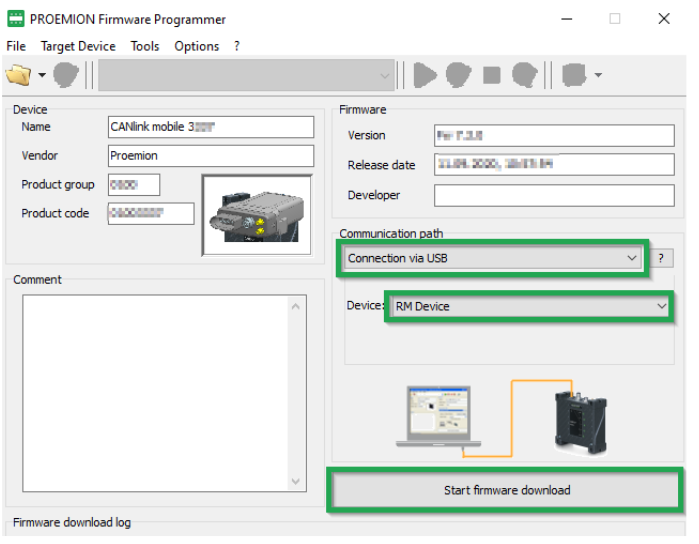Click the round icon right of the play icon
699x544 pixels.
coord(458,75)
